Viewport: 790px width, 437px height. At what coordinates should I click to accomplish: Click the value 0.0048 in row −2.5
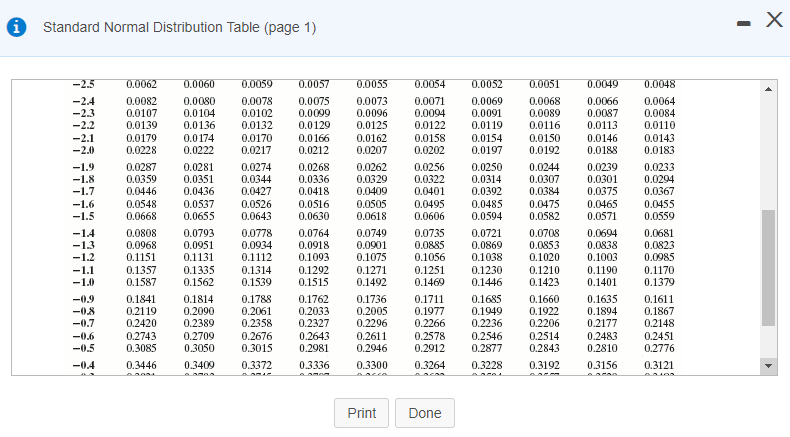pos(660,84)
